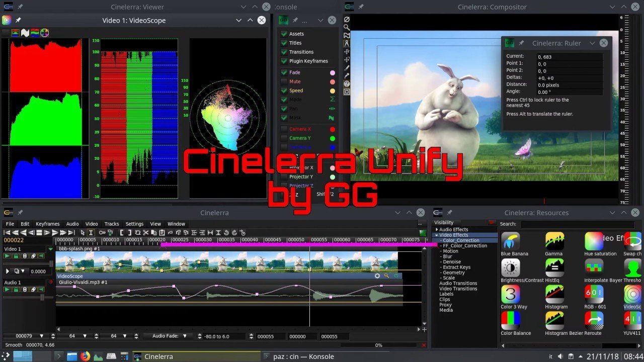Collapse the Video Effects tree folder
Image resolution: width=644 pixels, height=362 pixels.
click(x=437, y=235)
